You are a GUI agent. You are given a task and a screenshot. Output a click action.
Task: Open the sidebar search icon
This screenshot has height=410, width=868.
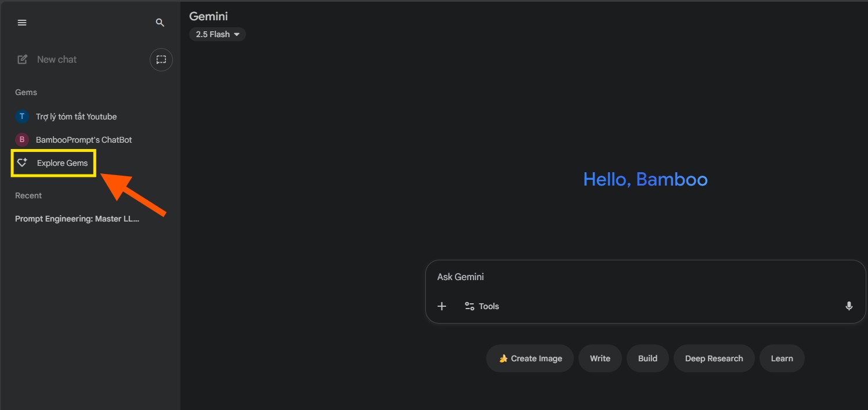(160, 23)
